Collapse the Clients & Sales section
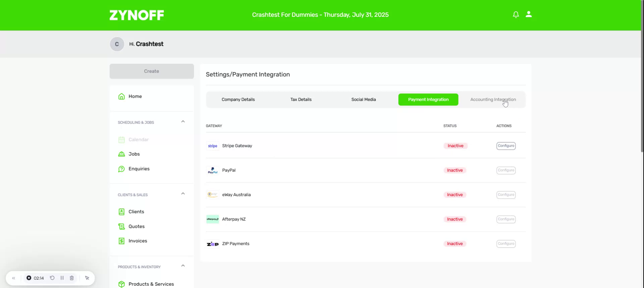Image resolution: width=644 pixels, height=288 pixels. pyautogui.click(x=183, y=194)
